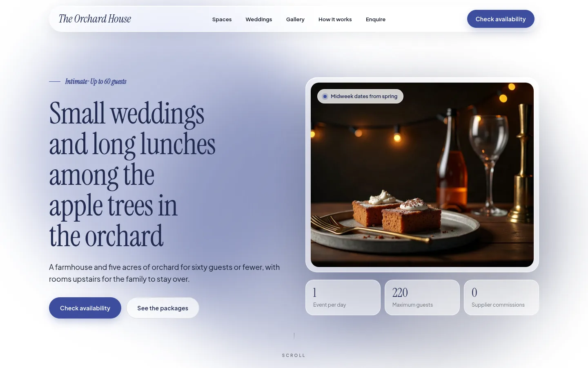The width and height of the screenshot is (588, 368).
Task: Click the Midweek dates from spring badge
Action: (x=360, y=96)
